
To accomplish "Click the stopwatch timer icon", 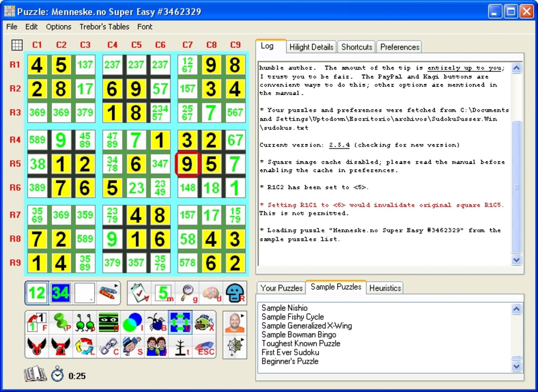I will click(57, 374).
